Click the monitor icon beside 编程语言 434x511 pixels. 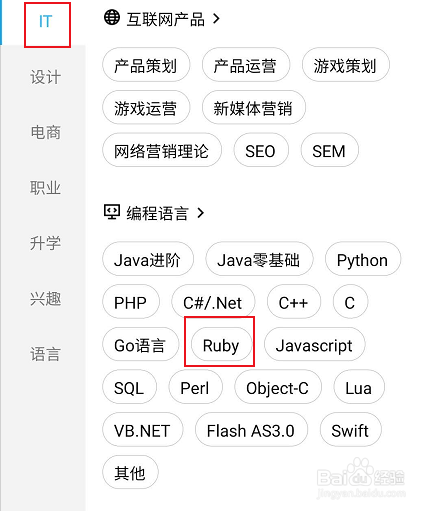tap(112, 212)
